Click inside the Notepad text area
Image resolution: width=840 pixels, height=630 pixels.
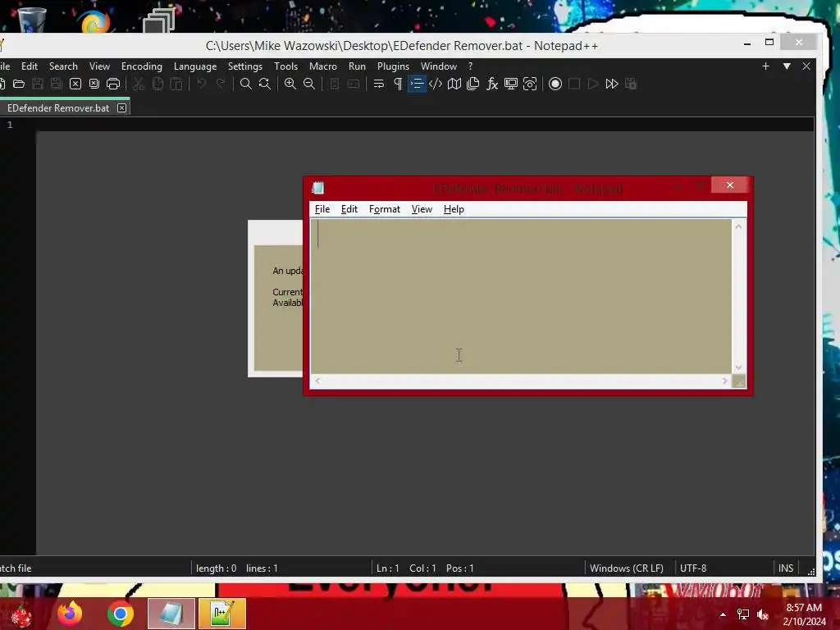521,296
